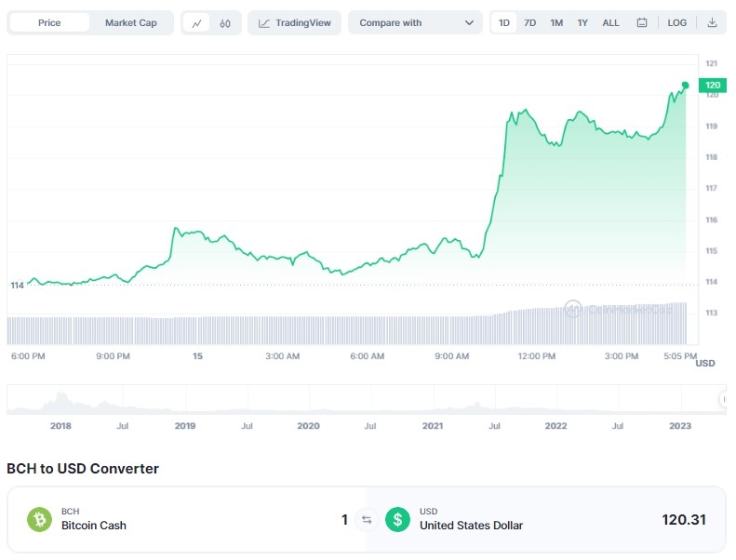The width and height of the screenshot is (736, 560).
Task: Click the 12:00 PM axis label
Action: [x=537, y=356]
